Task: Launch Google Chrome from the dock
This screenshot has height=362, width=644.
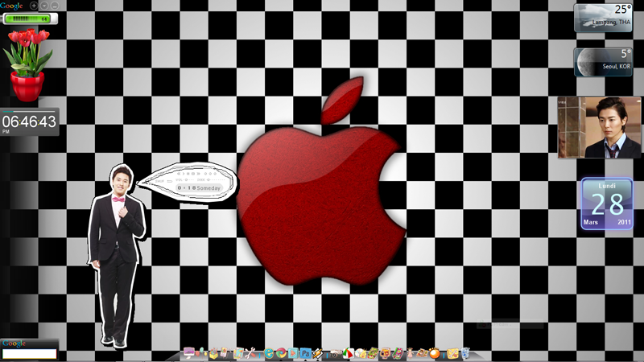Action: click(x=281, y=353)
